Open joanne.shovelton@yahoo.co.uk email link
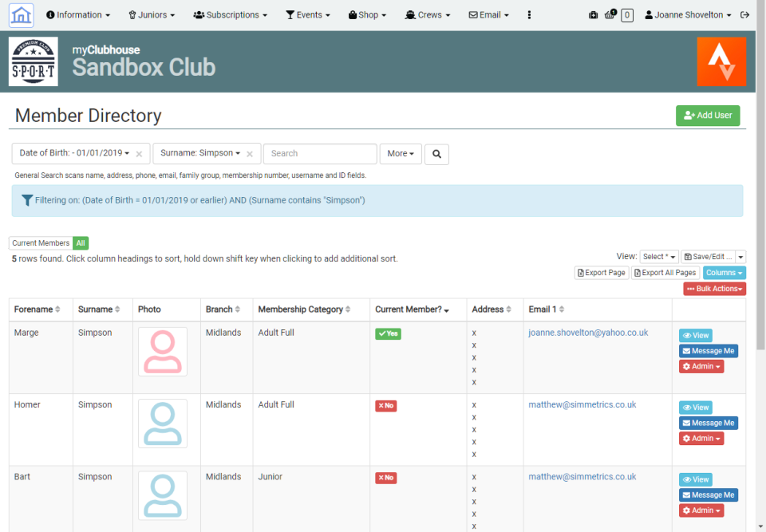The height and width of the screenshot is (532, 766). point(588,332)
